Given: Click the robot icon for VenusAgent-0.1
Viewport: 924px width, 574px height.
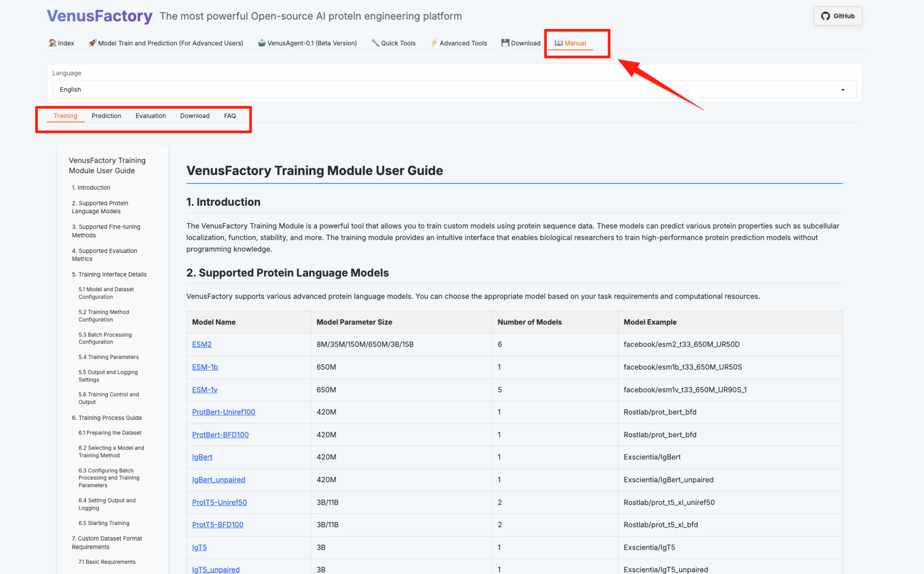Looking at the screenshot, I should [x=262, y=43].
